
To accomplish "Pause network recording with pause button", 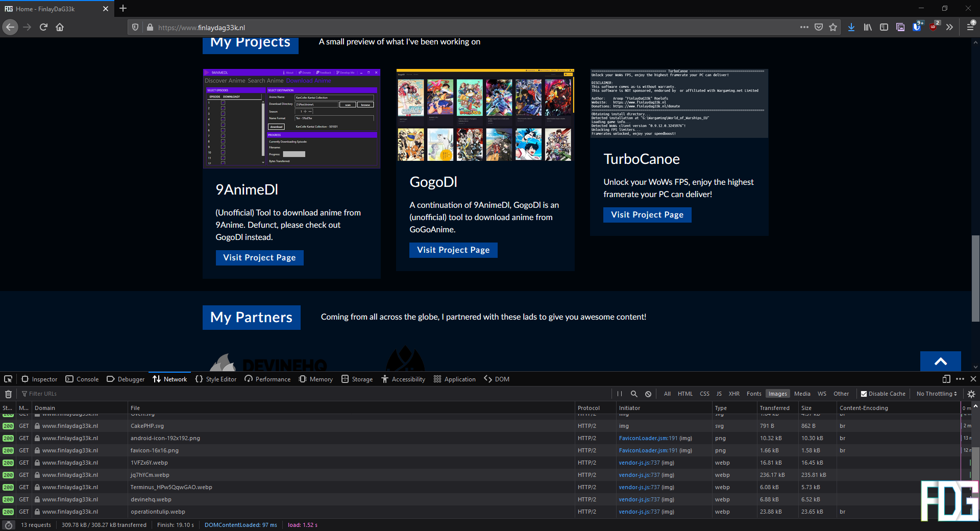I will pyautogui.click(x=620, y=394).
